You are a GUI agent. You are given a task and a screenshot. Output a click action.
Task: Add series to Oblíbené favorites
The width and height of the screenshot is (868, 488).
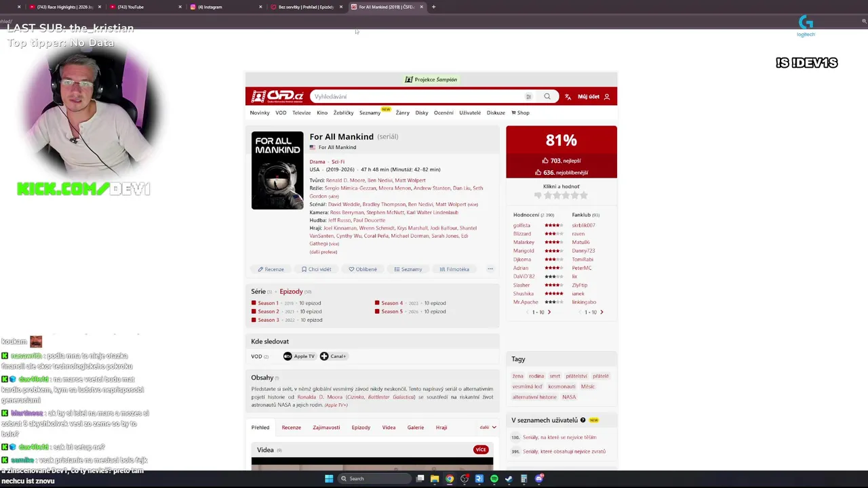click(363, 269)
